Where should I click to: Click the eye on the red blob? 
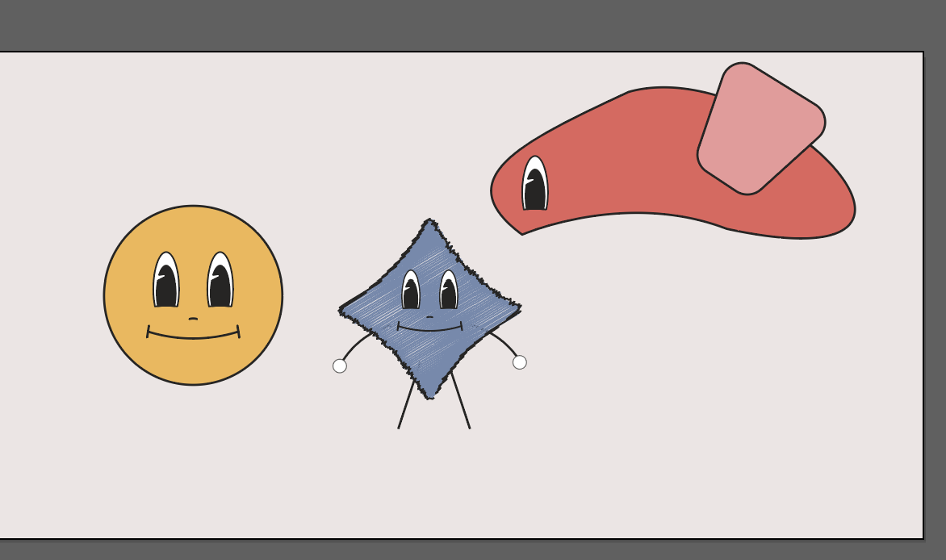click(x=534, y=186)
